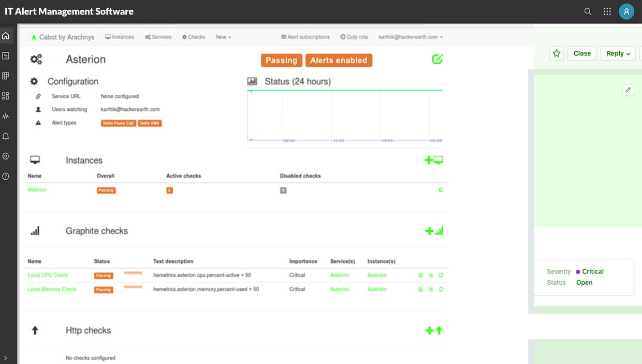Open the activity waveform icon in the sidebar
642x364 pixels.
pyautogui.click(x=5, y=116)
